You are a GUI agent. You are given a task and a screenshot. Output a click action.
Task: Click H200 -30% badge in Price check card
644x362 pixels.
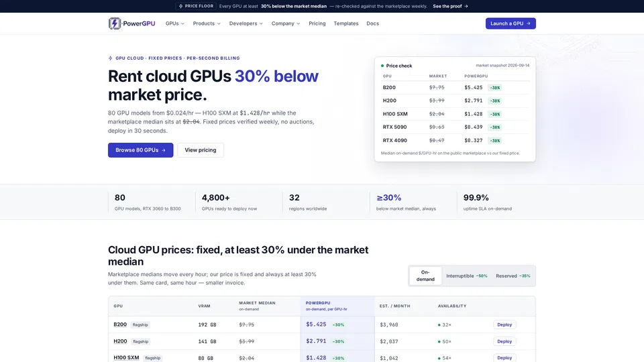click(495, 101)
